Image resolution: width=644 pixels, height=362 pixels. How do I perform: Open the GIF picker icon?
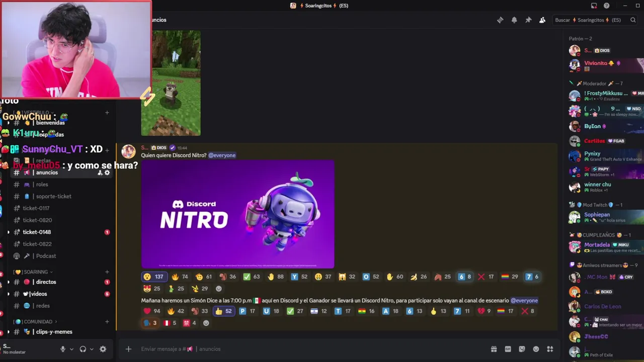point(508,349)
